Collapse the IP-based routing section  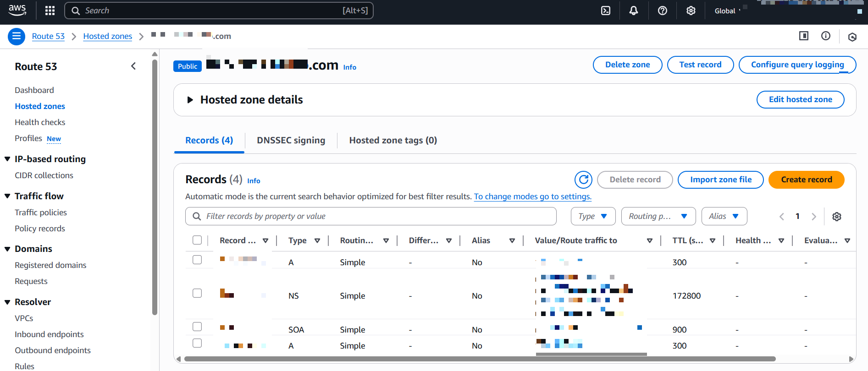point(7,159)
